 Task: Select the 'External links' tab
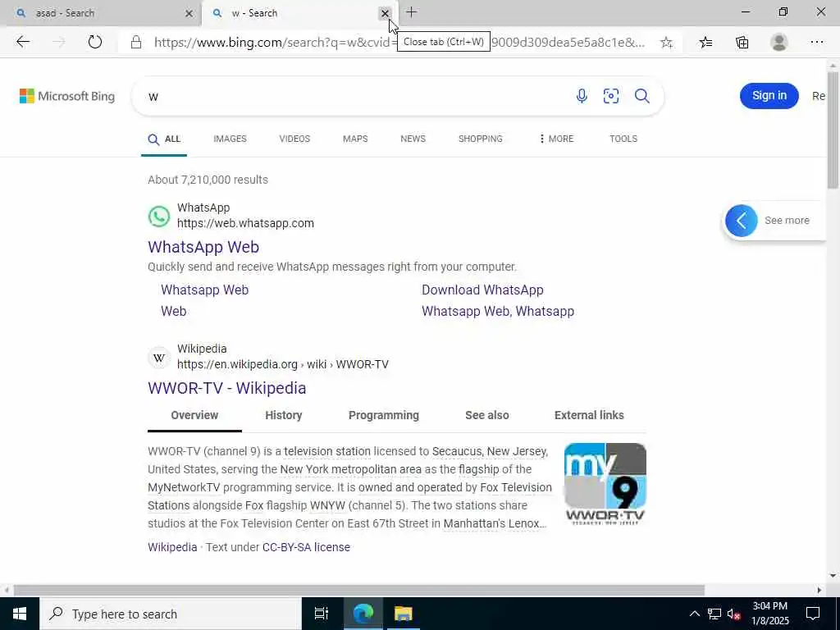tap(589, 415)
